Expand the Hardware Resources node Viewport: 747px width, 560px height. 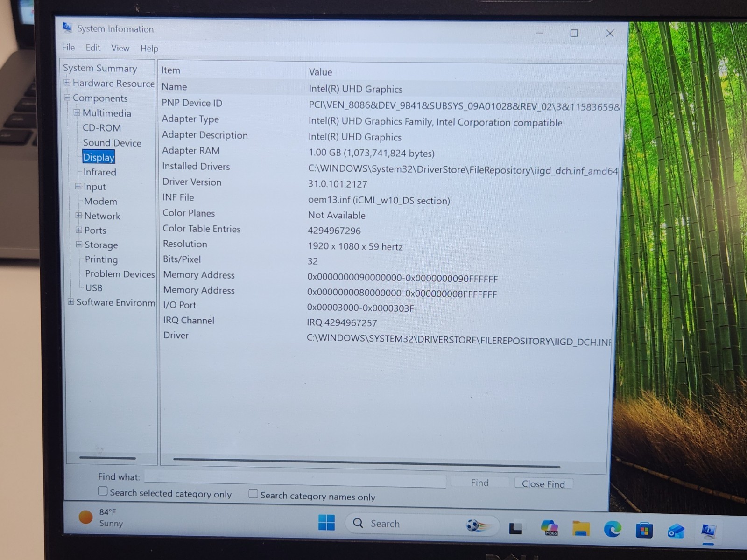point(67,83)
